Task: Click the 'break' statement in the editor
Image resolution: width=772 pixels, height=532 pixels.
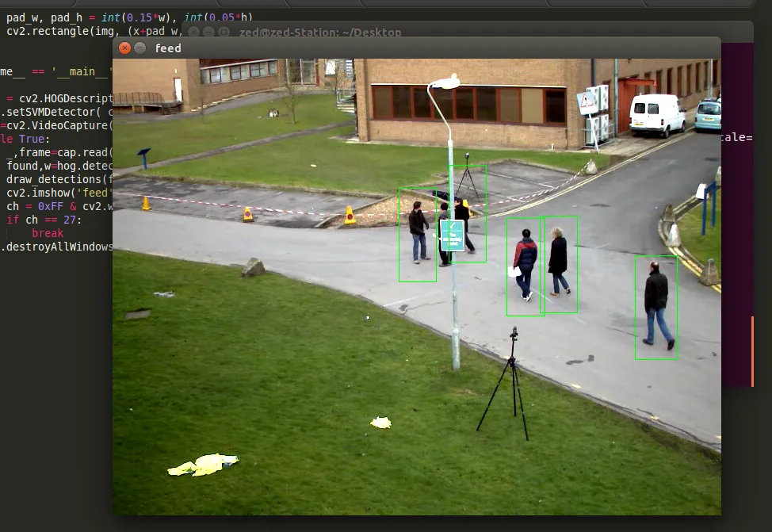Action: tap(48, 233)
